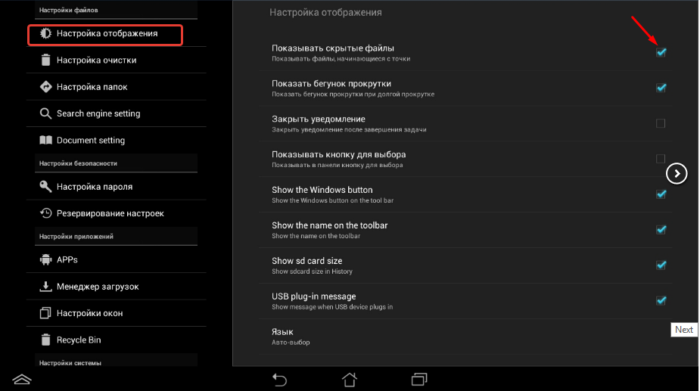Tap the Android home navigation icon
Image resolution: width=700 pixels, height=391 pixels.
349,380
